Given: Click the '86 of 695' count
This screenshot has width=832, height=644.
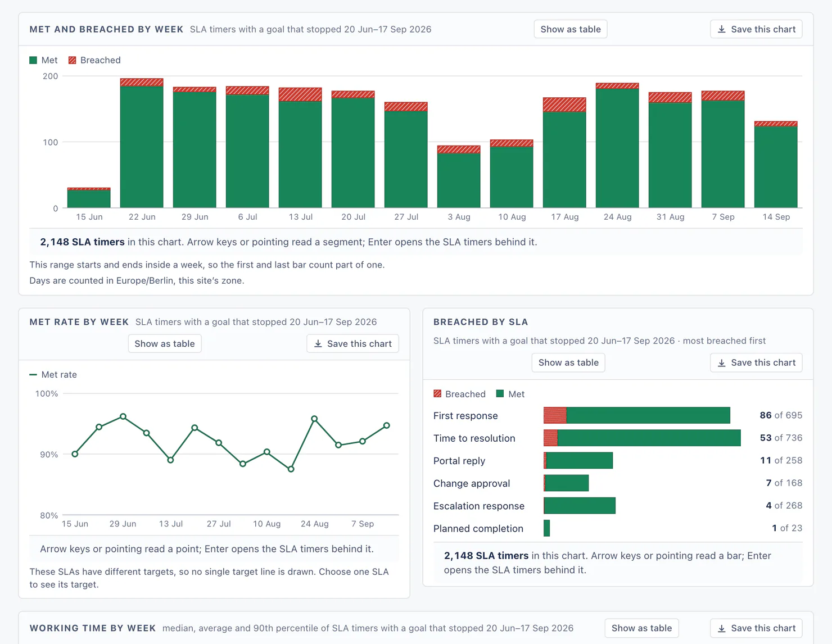Looking at the screenshot, I should click(x=781, y=415).
